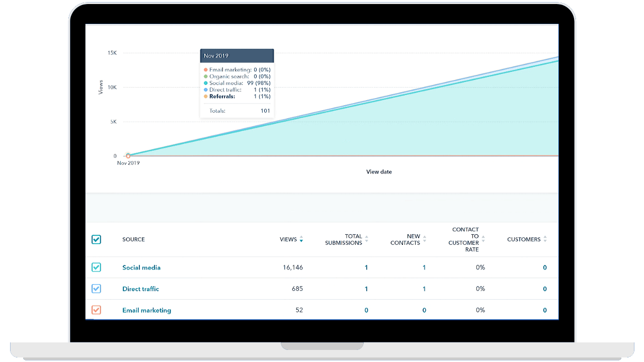Click the sort caret beside VIEWS
The width and height of the screenshot is (644, 362).
coord(302,240)
